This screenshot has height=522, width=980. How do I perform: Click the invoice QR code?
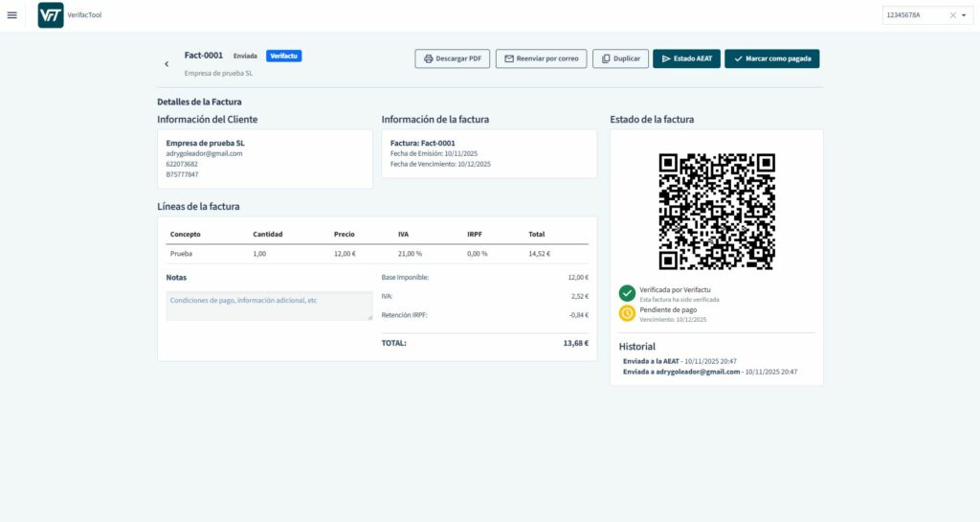click(717, 212)
